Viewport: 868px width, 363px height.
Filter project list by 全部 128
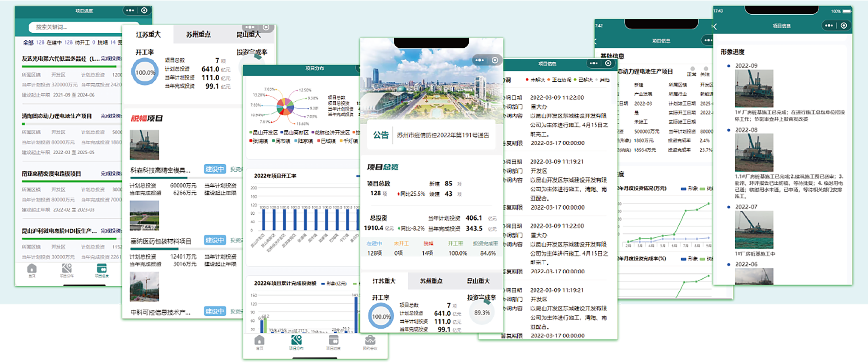(x=33, y=42)
